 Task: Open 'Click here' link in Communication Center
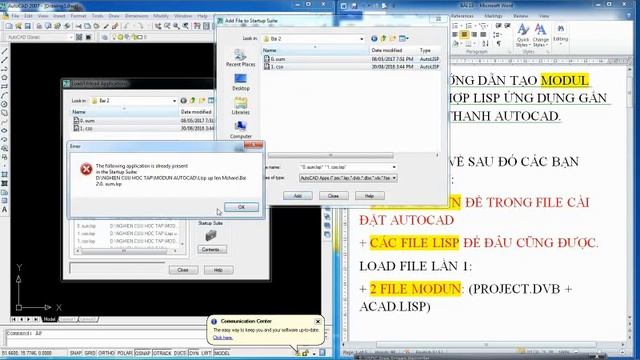click(x=222, y=338)
